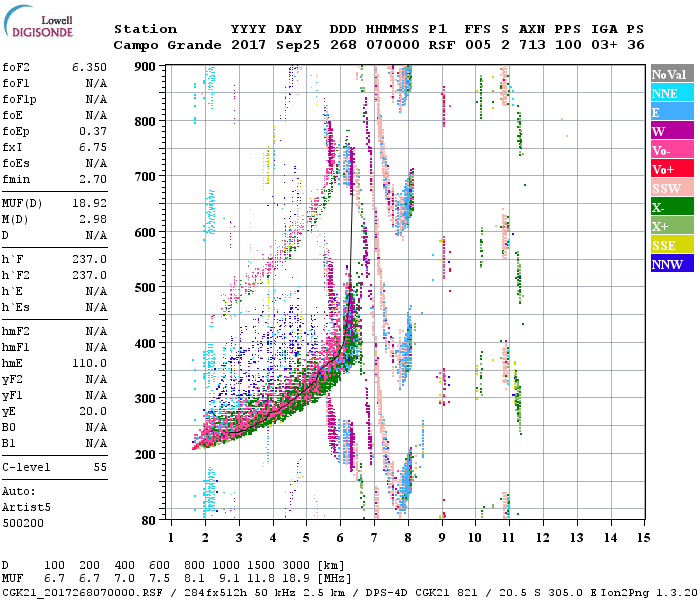Select the Vo- legend swatch
The image size is (700, 600).
[672, 150]
